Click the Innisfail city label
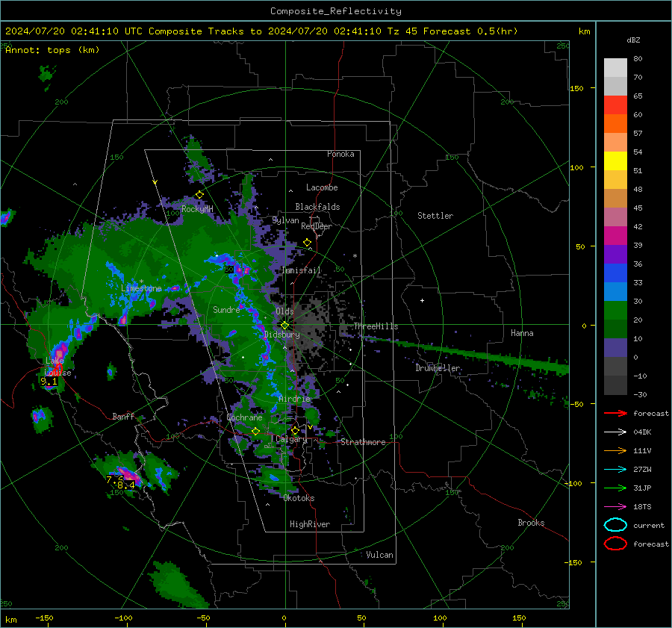This screenshot has height=628, width=672. 302,270
